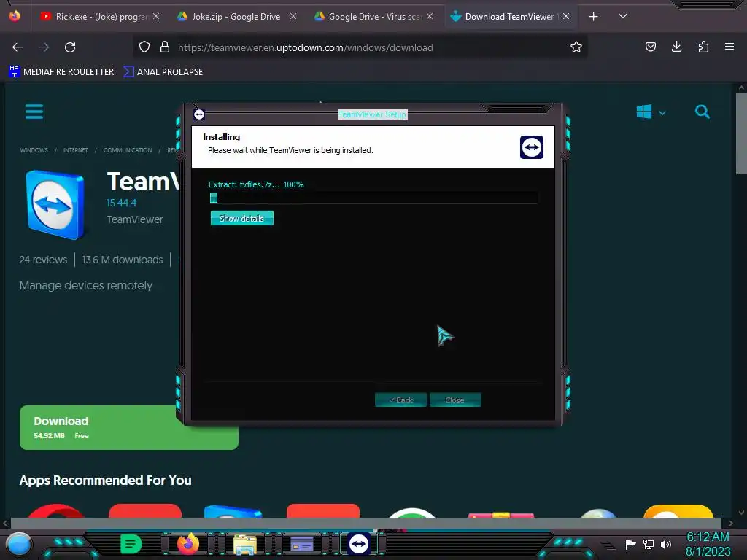Screen dimensions: 747x560
Task: Click the TeamViewer app logo on page
Action: pos(55,205)
